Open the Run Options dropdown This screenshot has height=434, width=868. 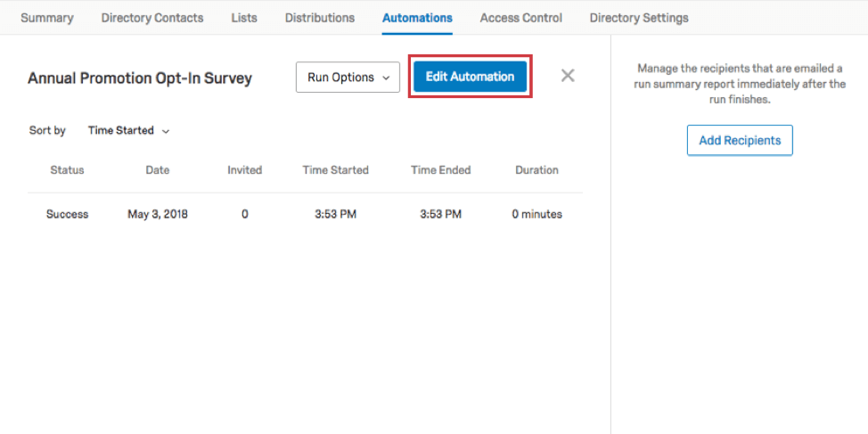pos(348,77)
